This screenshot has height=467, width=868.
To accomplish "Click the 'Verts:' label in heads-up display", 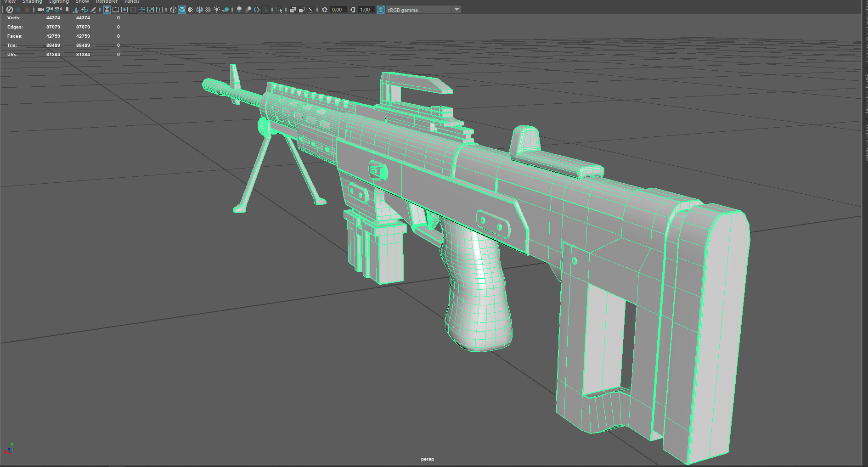I will coord(14,18).
